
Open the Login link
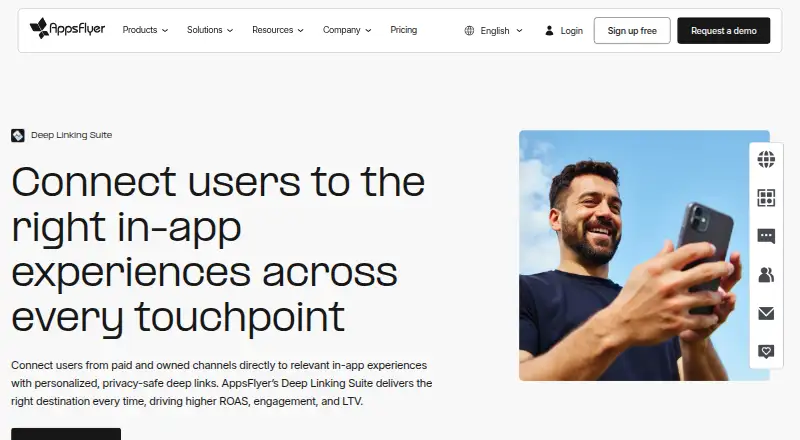point(571,31)
